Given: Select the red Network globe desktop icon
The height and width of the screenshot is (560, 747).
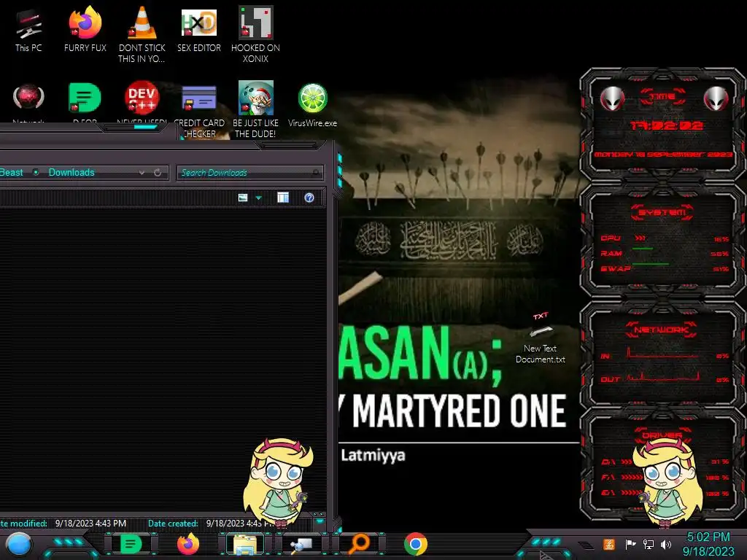Looking at the screenshot, I should 28,98.
